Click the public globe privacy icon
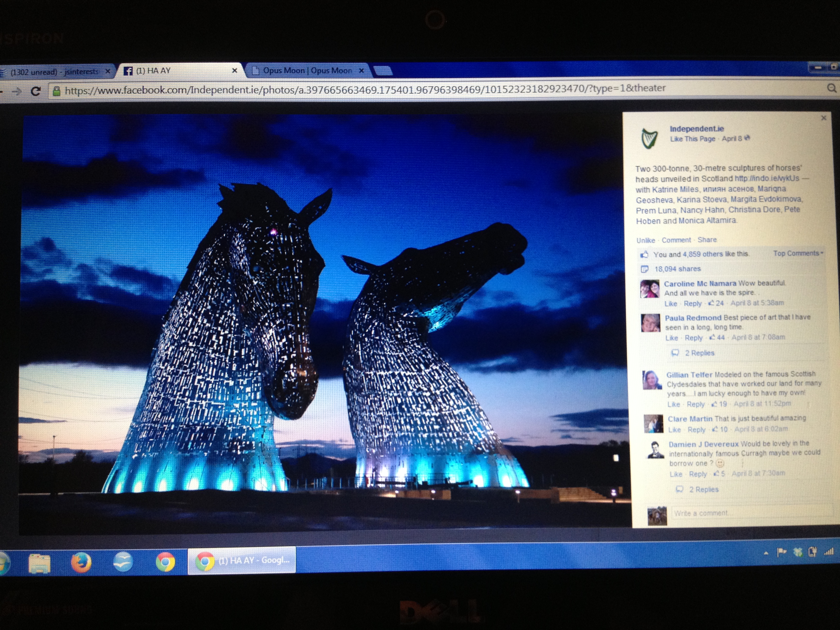This screenshot has height=630, width=840. [747, 138]
